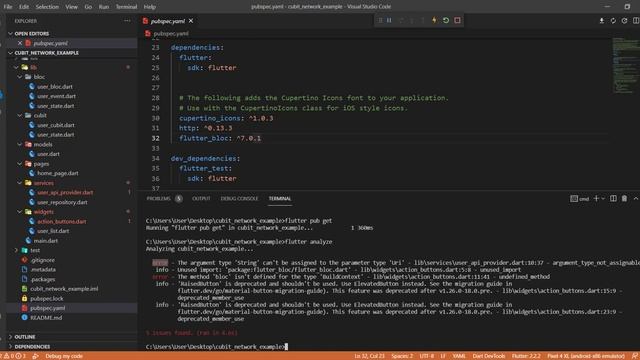Click the green restart debug icon
The width and height of the screenshot is (640, 360).
coord(446,20)
